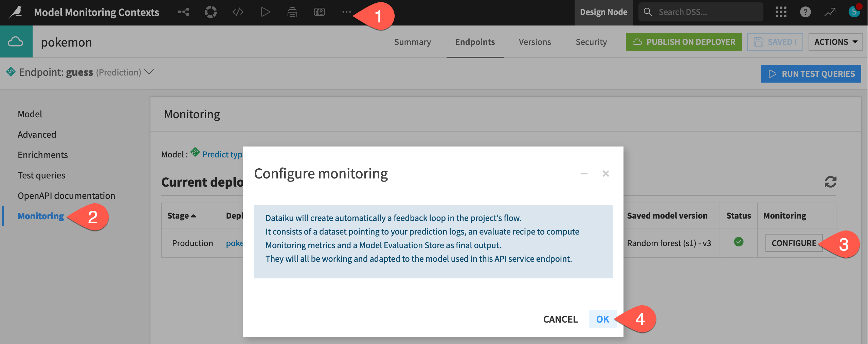This screenshot has height=344, width=868.
Task: Open the help question mark icon
Action: [806, 12]
